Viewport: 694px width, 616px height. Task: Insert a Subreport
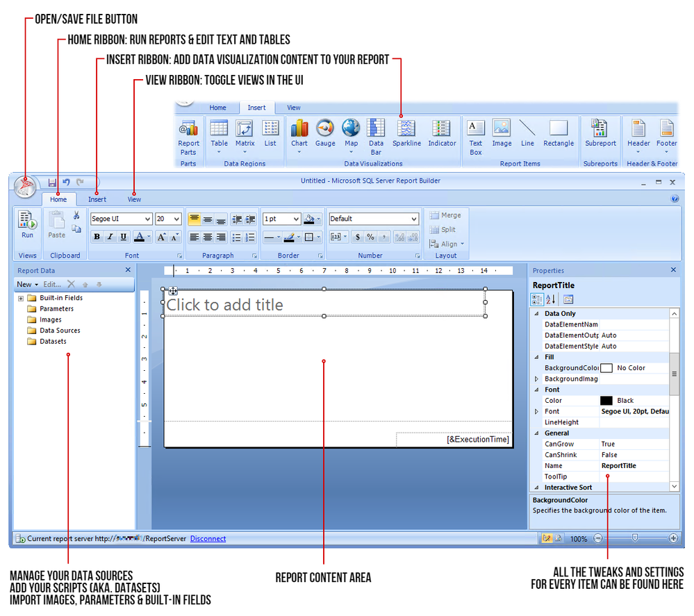pyautogui.click(x=600, y=133)
